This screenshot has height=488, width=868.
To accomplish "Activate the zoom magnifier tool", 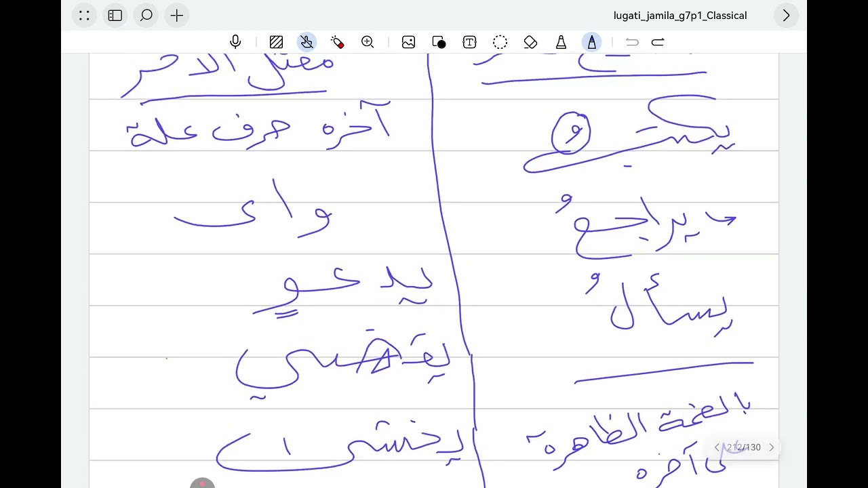I will pos(368,42).
